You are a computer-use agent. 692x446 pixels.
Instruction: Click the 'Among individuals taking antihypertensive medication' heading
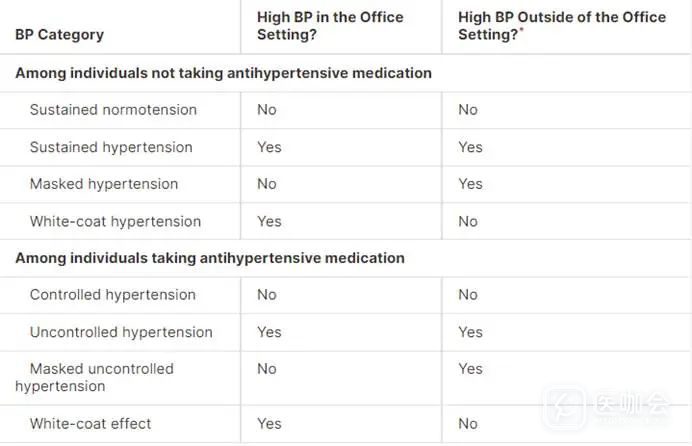click(210, 258)
